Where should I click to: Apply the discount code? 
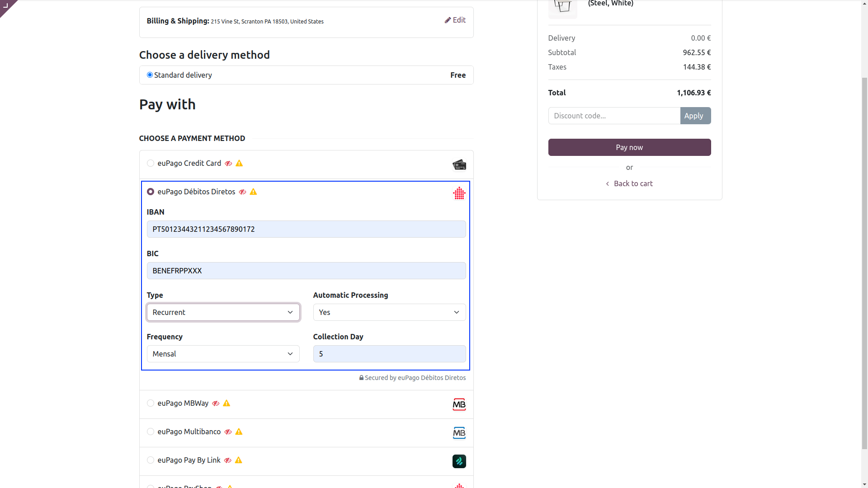pyautogui.click(x=695, y=116)
